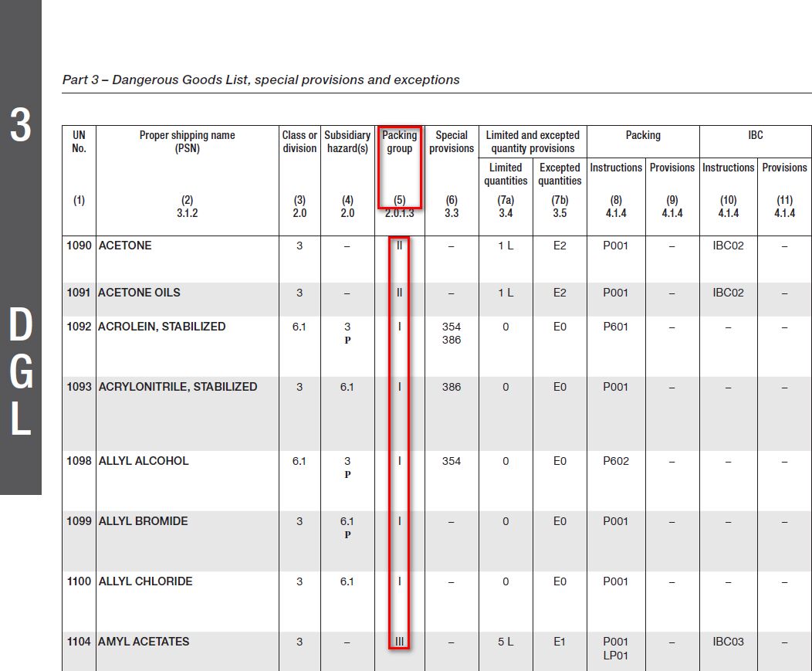812x671 pixels.
Task: Select the ALLYL ALCOHOL row name
Action: 144,461
